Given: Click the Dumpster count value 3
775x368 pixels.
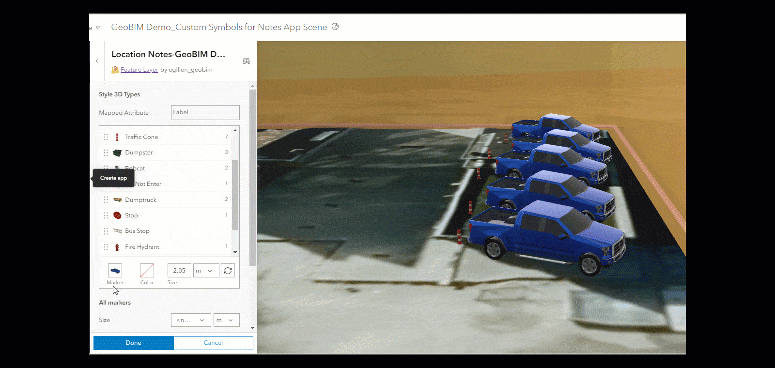Looking at the screenshot, I should (226, 153).
